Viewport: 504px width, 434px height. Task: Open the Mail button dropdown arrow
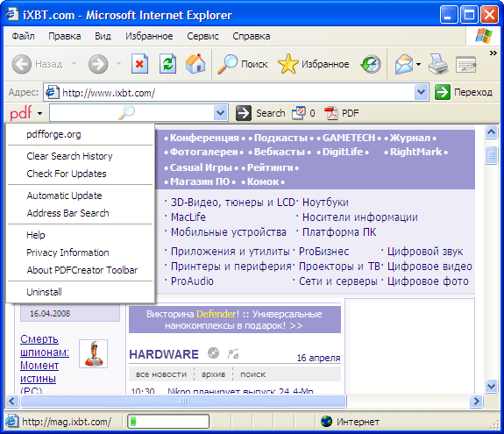(418, 64)
